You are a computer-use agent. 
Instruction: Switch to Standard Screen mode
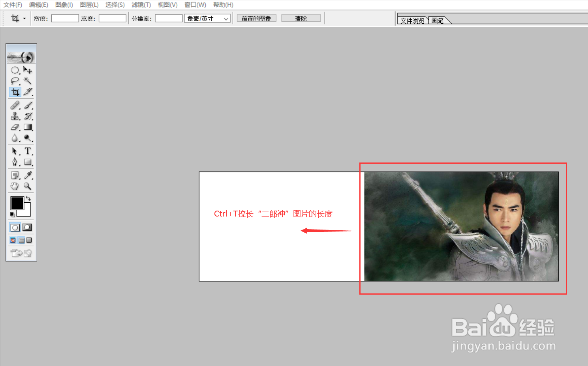(x=13, y=240)
